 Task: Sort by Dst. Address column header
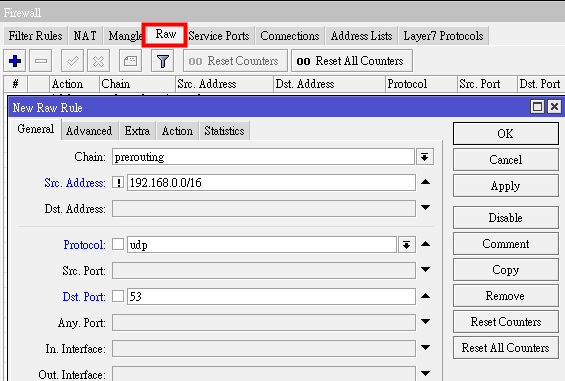point(329,84)
